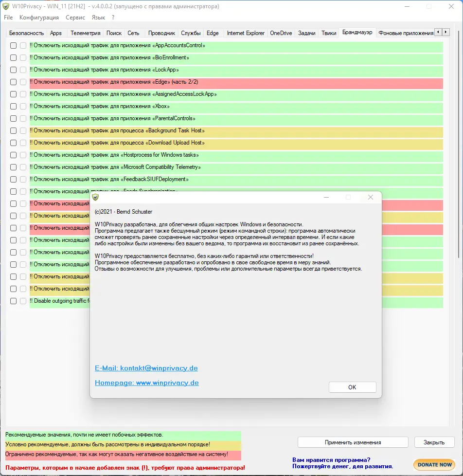This screenshot has height=476, width=463.
Task: Click the W10Privacy shield icon in title bar
Action: (6, 6)
